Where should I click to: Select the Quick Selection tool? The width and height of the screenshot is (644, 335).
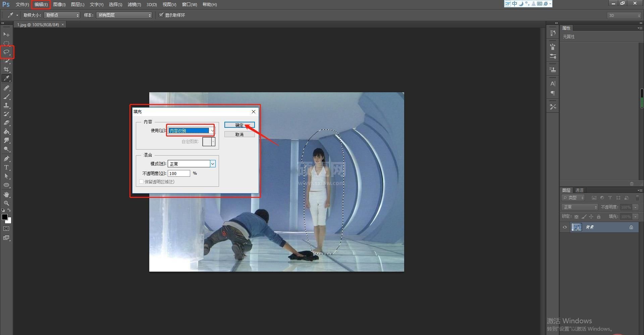tap(6, 61)
